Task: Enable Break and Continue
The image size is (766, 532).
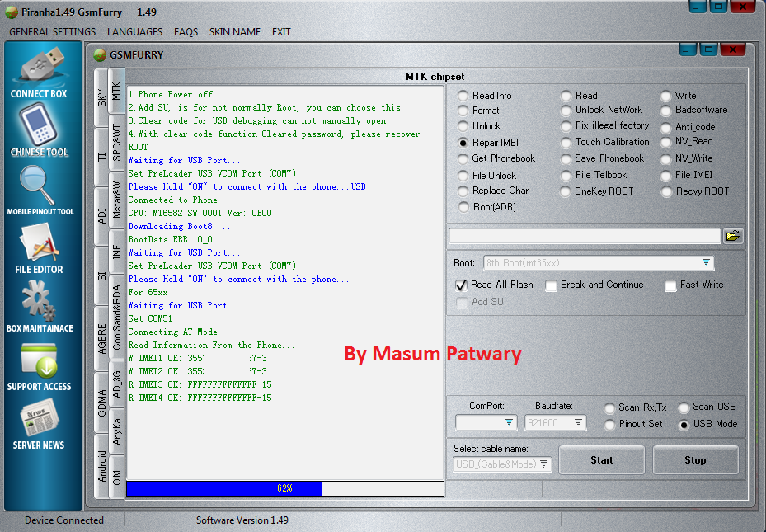Action: click(551, 285)
